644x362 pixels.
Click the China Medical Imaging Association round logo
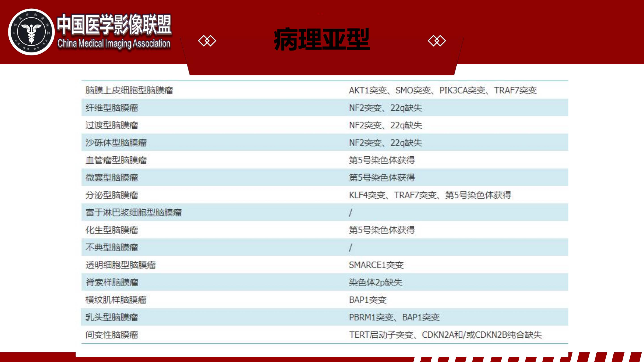tap(31, 32)
